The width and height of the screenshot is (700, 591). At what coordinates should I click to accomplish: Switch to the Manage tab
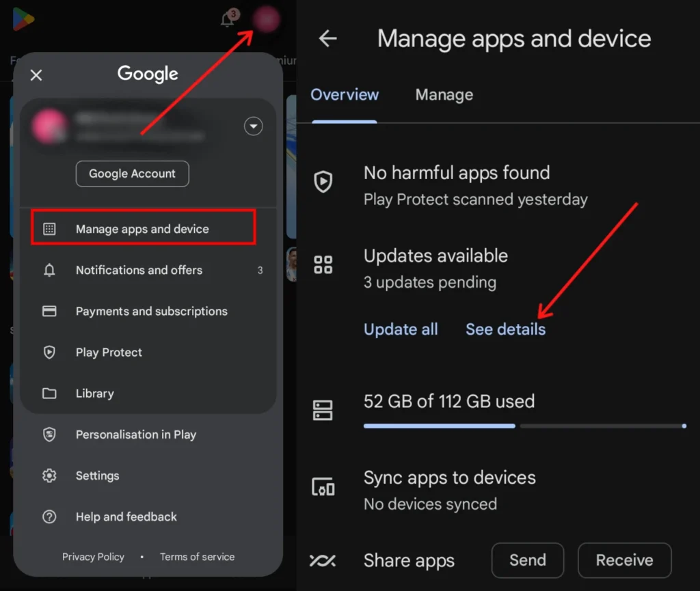click(x=444, y=95)
